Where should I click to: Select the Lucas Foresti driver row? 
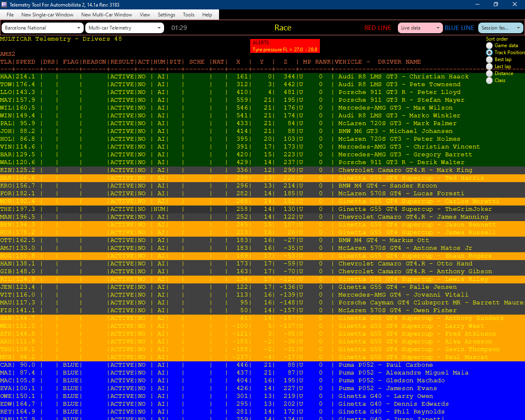click(x=262, y=194)
